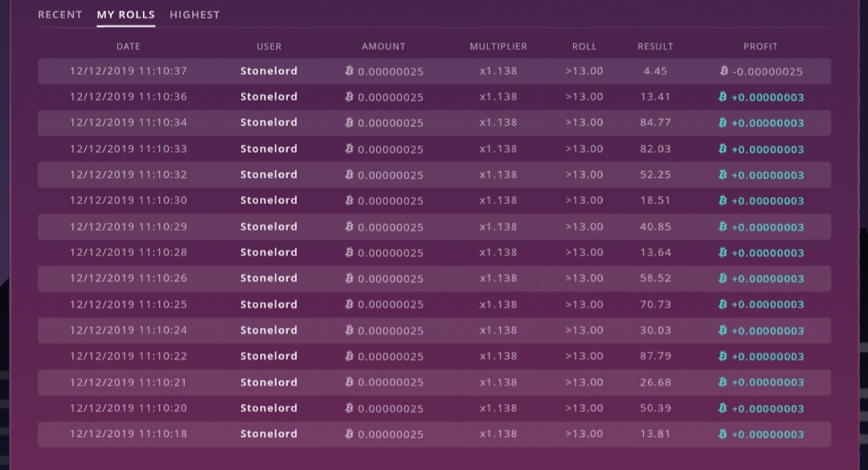Screen dimensions: 868x470
Task: Open Stonelord user link in 11:10:33 row
Action: 269,149
